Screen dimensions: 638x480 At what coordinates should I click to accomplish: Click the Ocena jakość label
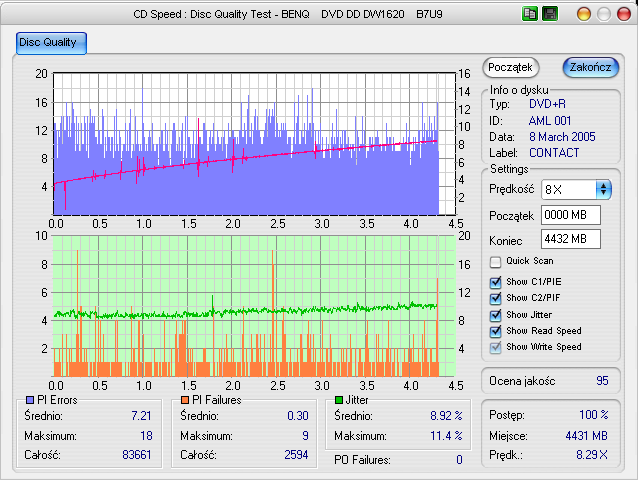tap(522, 381)
